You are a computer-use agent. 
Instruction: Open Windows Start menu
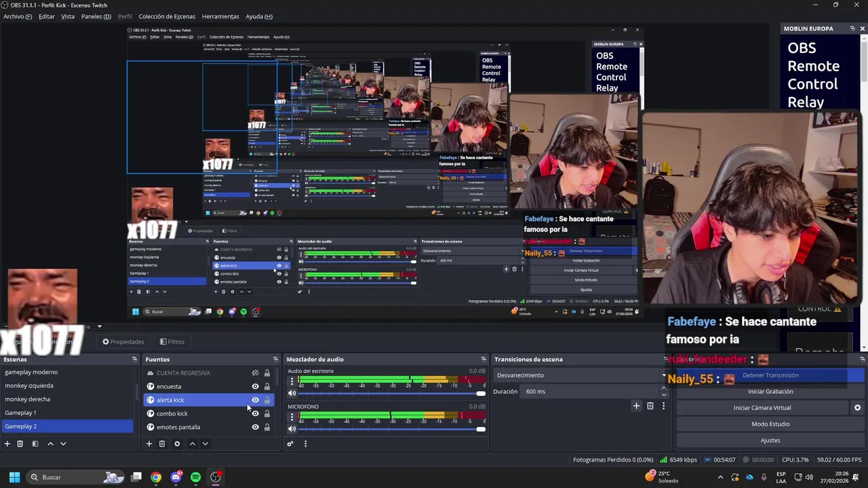[x=14, y=477]
